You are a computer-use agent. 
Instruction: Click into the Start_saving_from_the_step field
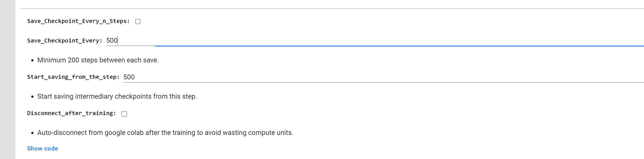[x=383, y=77]
